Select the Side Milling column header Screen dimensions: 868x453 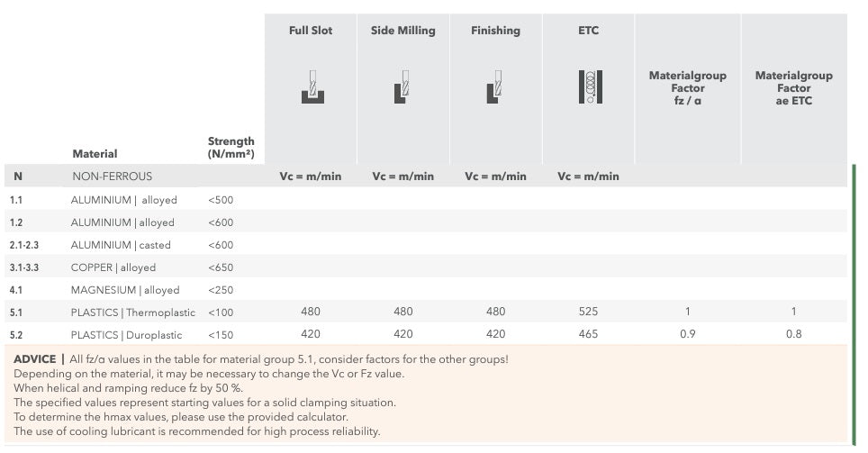pos(403,31)
